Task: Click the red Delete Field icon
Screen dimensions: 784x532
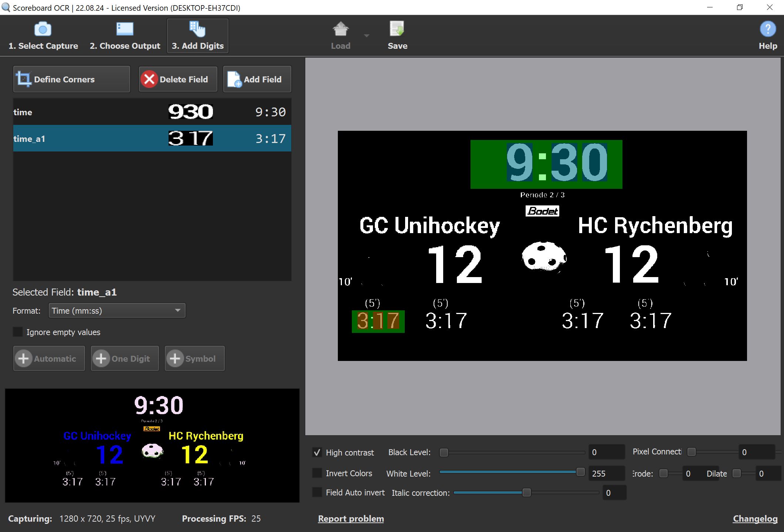Action: coord(149,79)
